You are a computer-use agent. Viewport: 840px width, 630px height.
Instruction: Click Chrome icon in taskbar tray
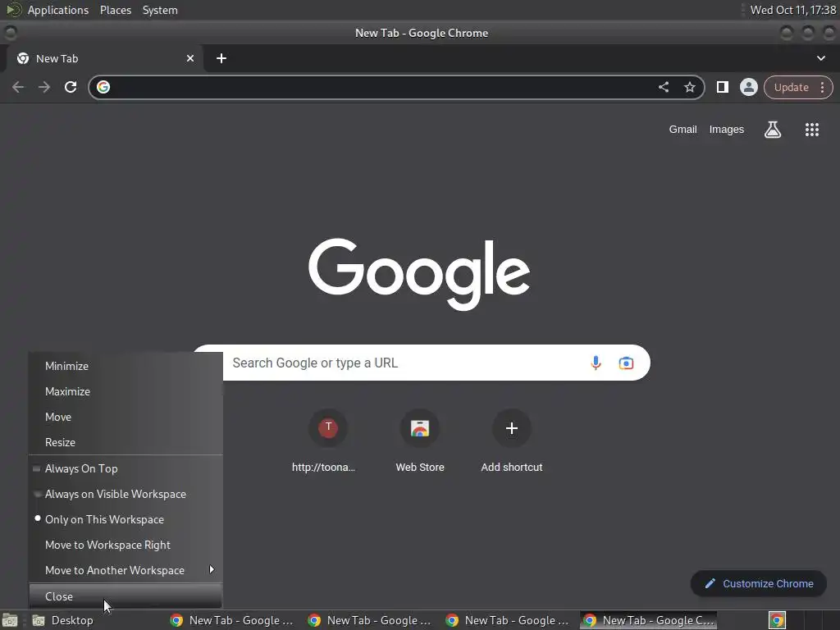[778, 620]
